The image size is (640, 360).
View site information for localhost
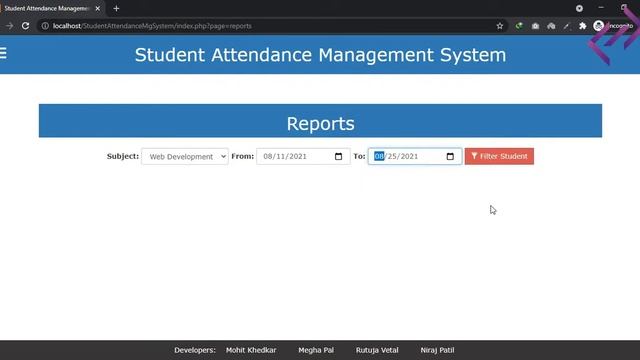tap(45, 26)
